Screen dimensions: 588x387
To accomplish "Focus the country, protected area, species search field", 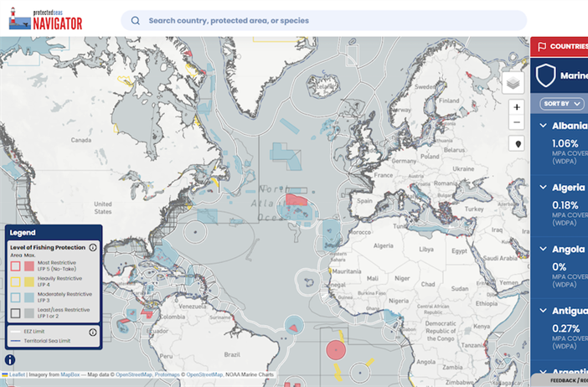I will coord(323,21).
